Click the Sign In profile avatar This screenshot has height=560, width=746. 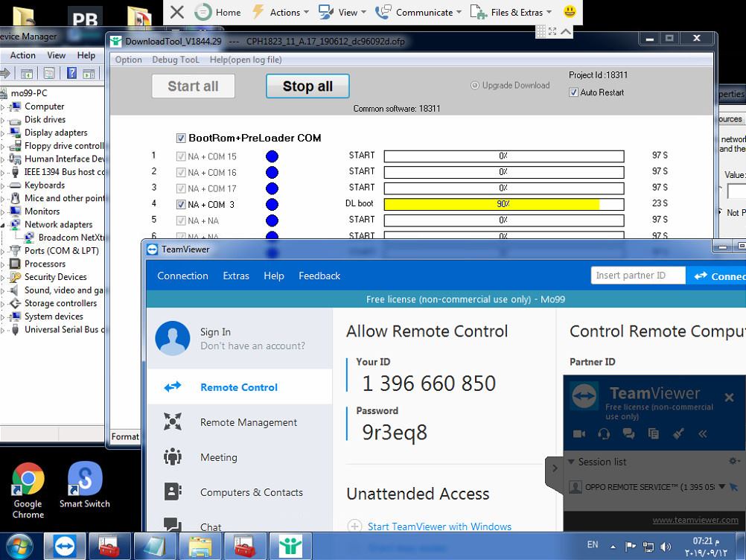[x=172, y=338]
